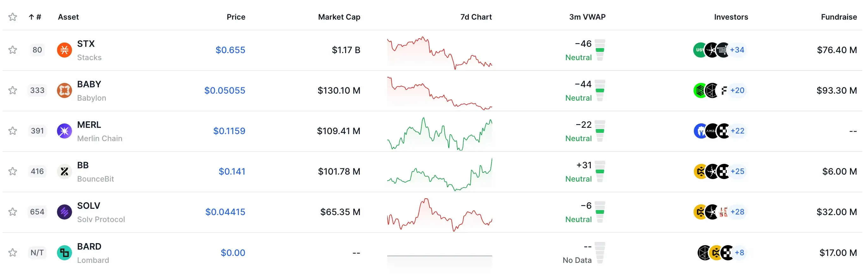Open the BounceBit price $0.141
Viewport: 868px width, 279px height.
coord(232,171)
